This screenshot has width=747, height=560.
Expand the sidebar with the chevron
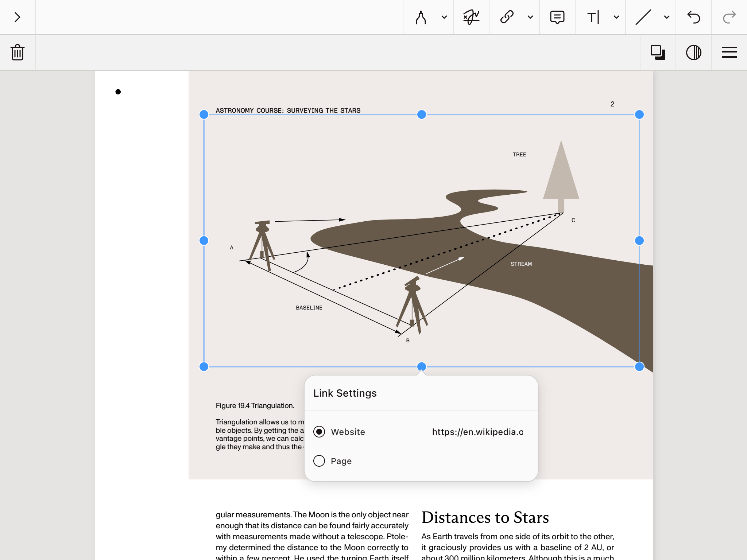coord(17,17)
